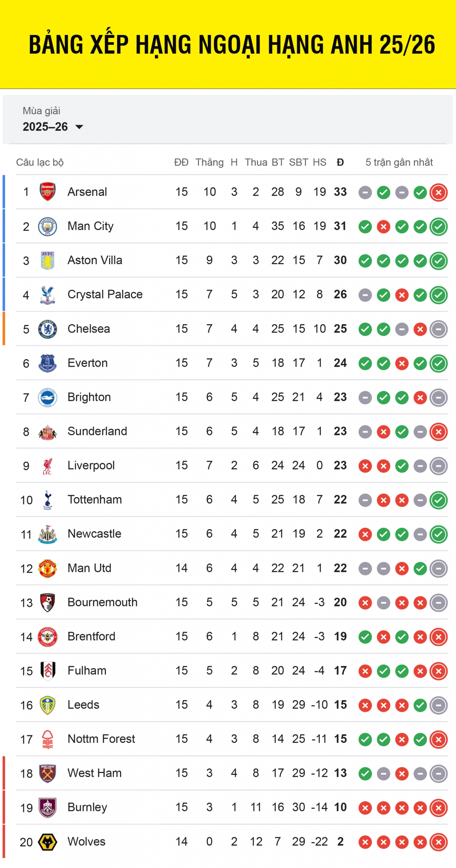Click Burnley's points value 10
Viewport: 456px width, 868px height.
pyautogui.click(x=340, y=808)
